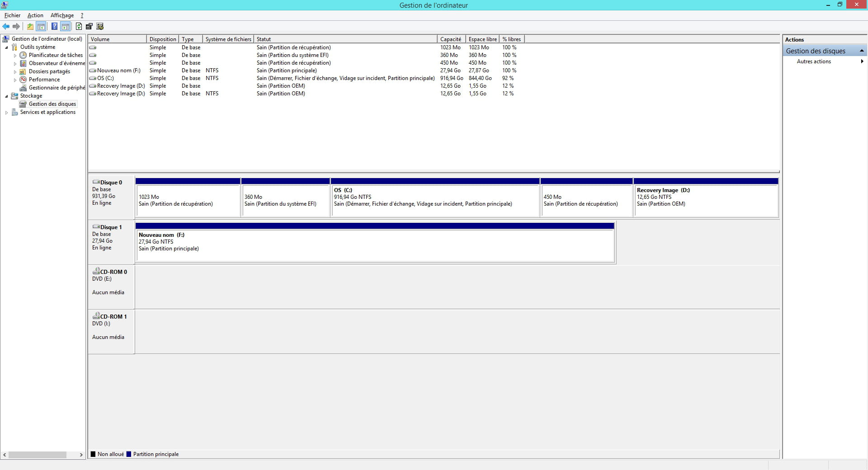Collapse the Stockage tree node

(x=6, y=96)
